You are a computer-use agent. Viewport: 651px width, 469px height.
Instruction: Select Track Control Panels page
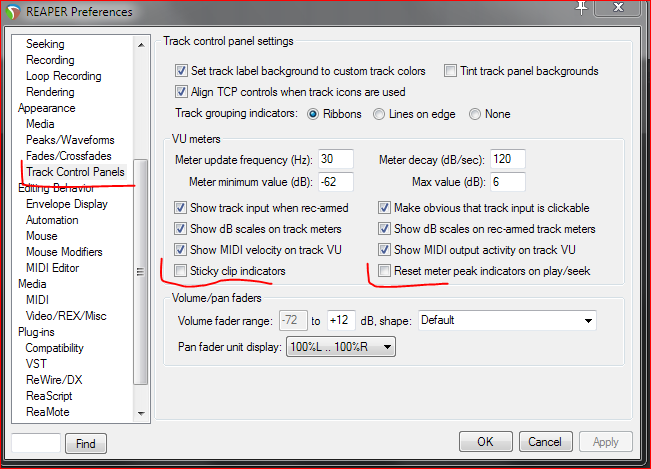[75, 172]
